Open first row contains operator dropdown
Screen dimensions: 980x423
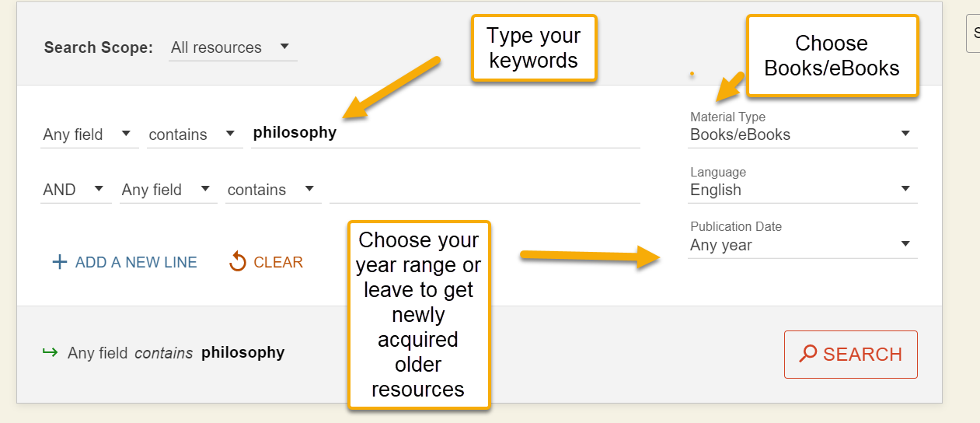tap(194, 135)
